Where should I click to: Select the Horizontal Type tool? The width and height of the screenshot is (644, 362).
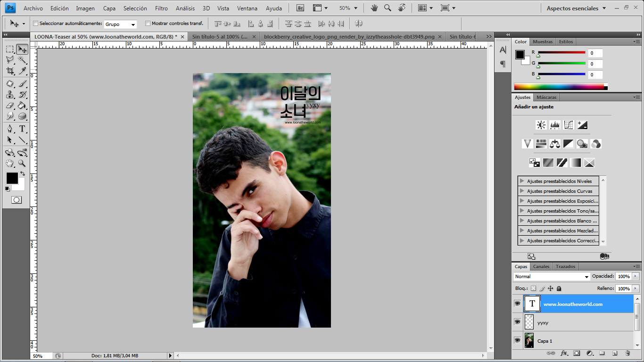22,129
